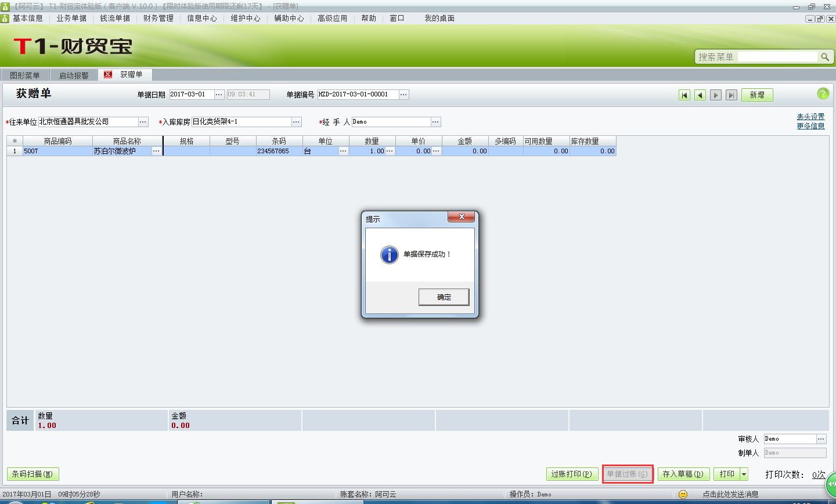836x504 pixels.
Task: Open the 单位 dropdown in row 1
Action: tap(343, 150)
